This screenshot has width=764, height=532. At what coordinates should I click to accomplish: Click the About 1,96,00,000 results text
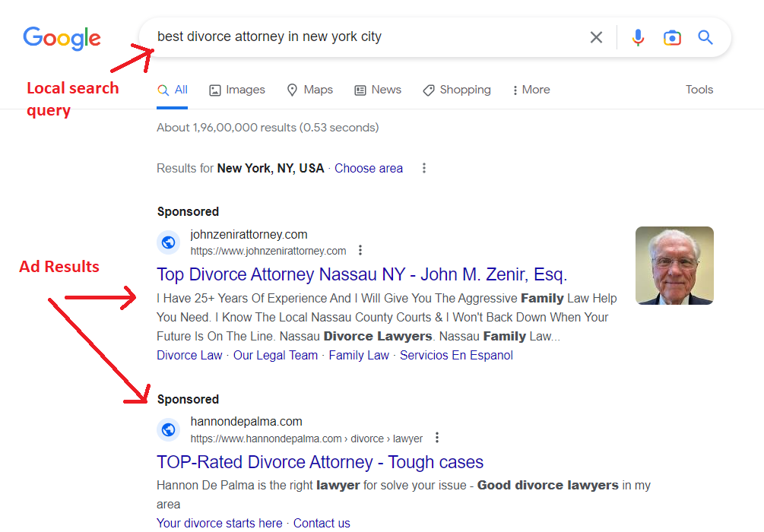[268, 128]
